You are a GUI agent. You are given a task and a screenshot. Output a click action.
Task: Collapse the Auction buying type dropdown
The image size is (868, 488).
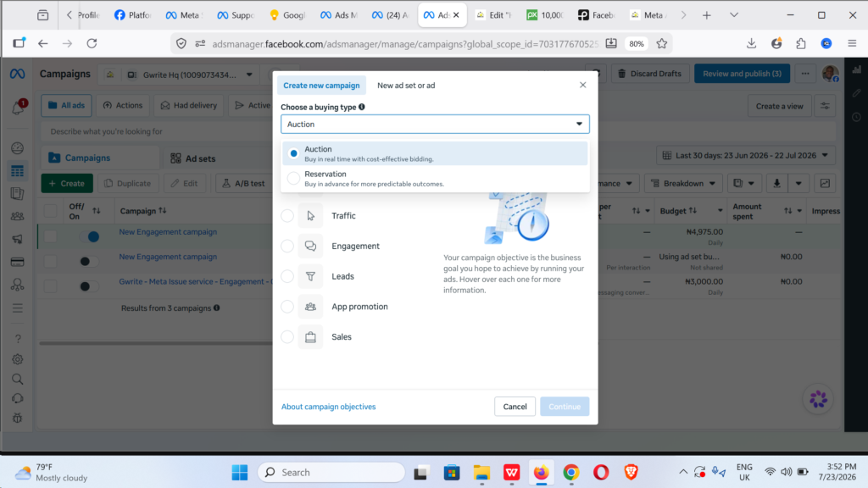point(435,124)
